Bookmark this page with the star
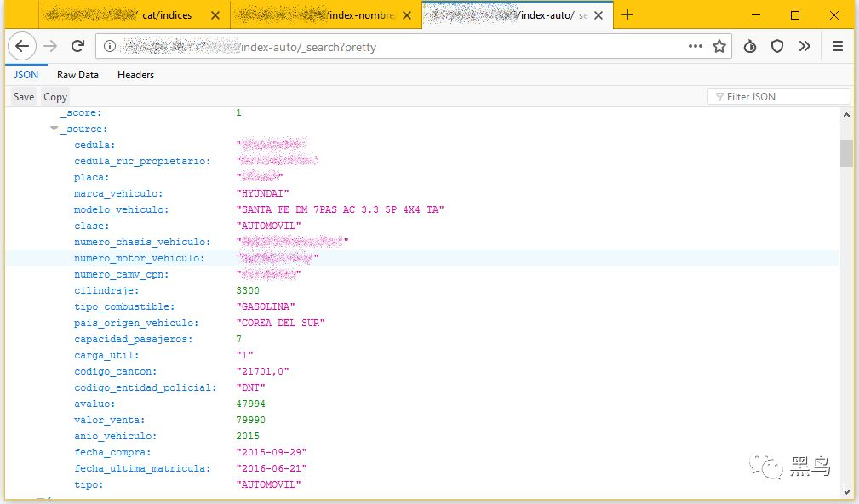Image resolution: width=859 pixels, height=504 pixels. 719,47
